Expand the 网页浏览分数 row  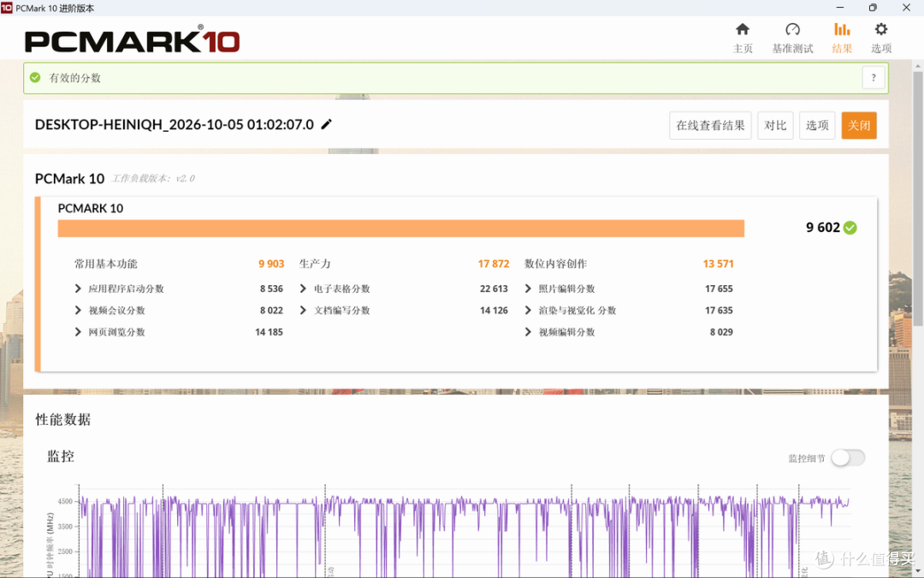(78, 332)
